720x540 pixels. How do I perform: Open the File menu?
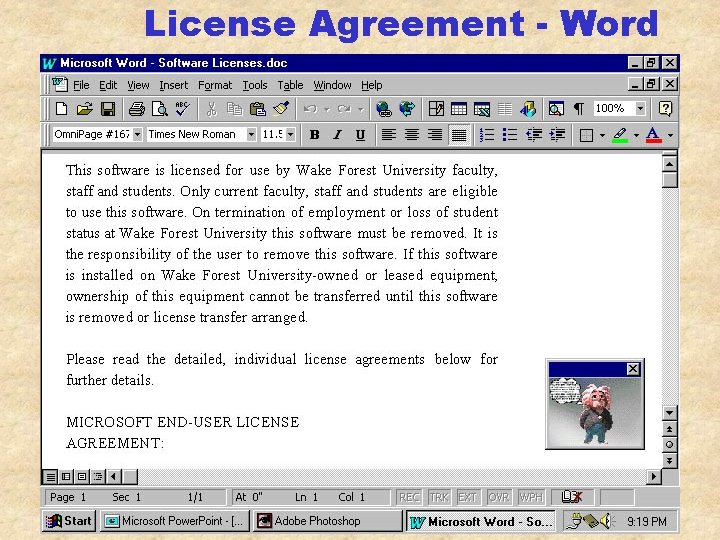tap(81, 85)
